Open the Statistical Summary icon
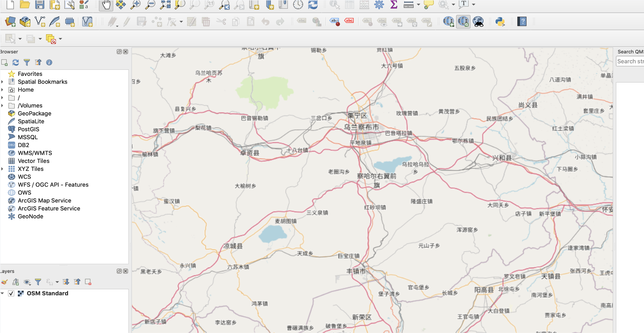Viewport: 644px width, 333px height. pos(393,5)
